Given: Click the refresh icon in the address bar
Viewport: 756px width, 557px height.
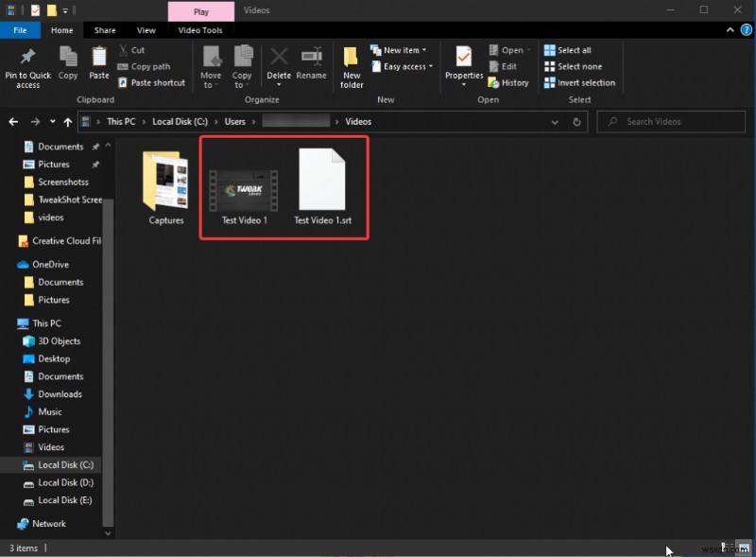Looking at the screenshot, I should (x=576, y=121).
